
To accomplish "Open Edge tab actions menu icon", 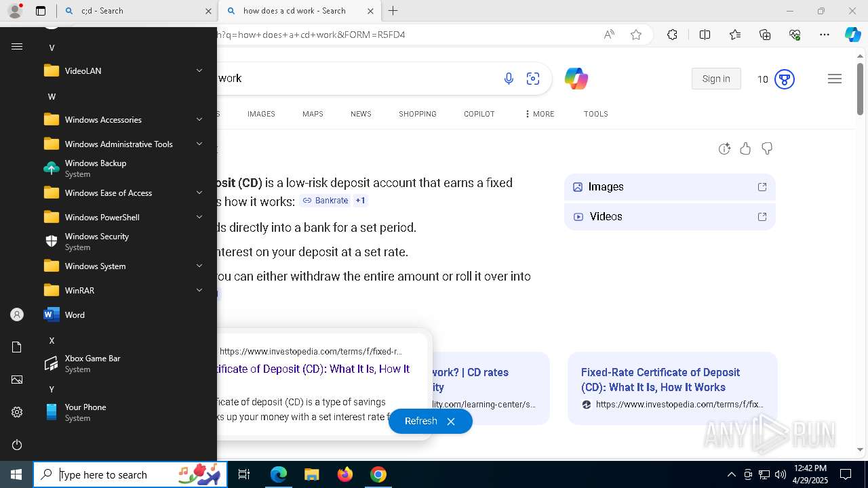I will click(41, 11).
